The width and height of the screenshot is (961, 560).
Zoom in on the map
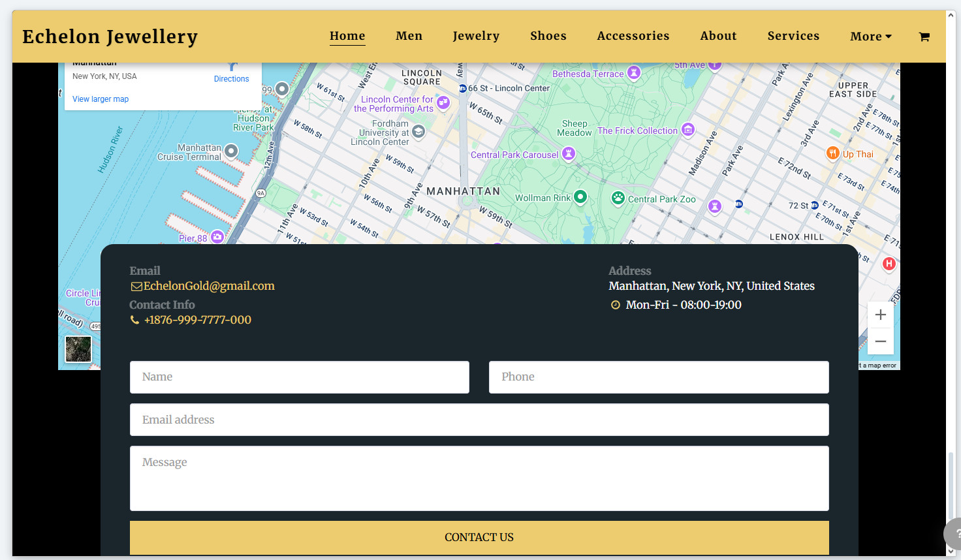pos(880,315)
